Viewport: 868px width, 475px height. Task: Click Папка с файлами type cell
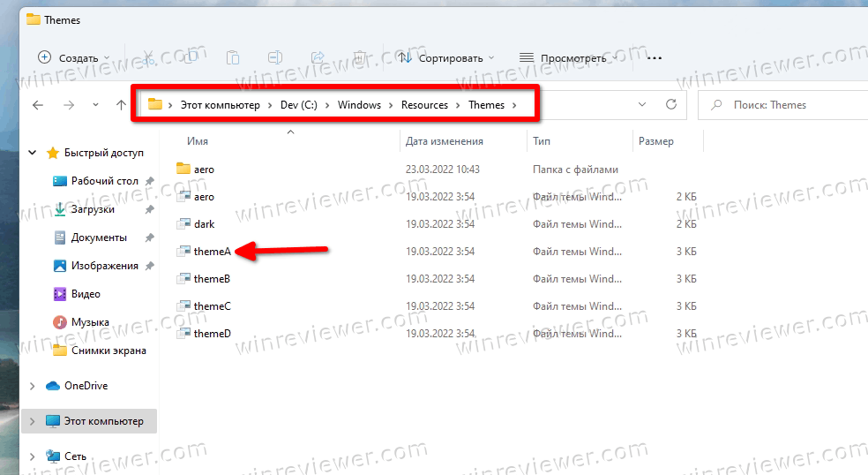click(575, 169)
